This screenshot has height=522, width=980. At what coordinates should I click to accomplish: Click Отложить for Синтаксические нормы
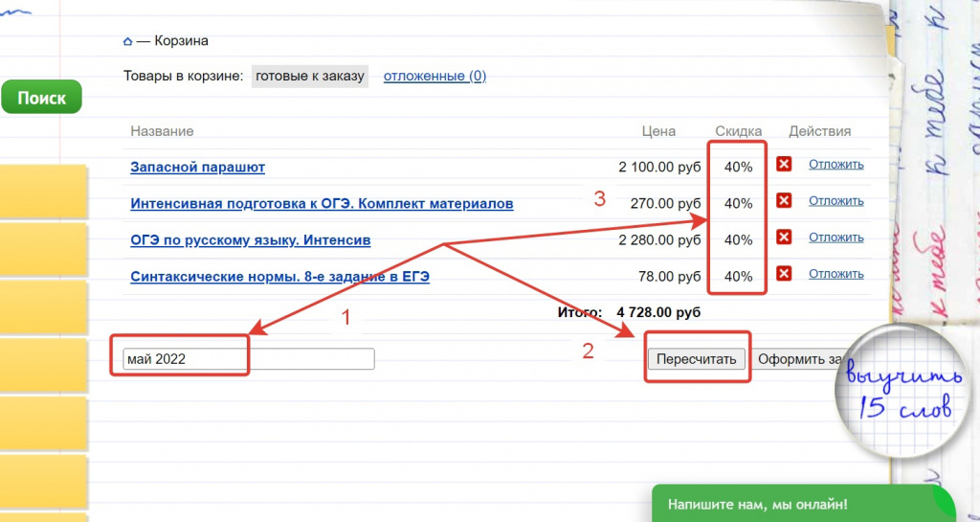835,273
